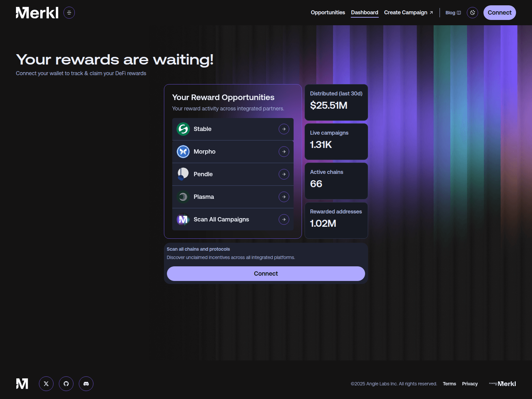
Task: Click the Merkl M icon in the footer
Action: [22, 383]
